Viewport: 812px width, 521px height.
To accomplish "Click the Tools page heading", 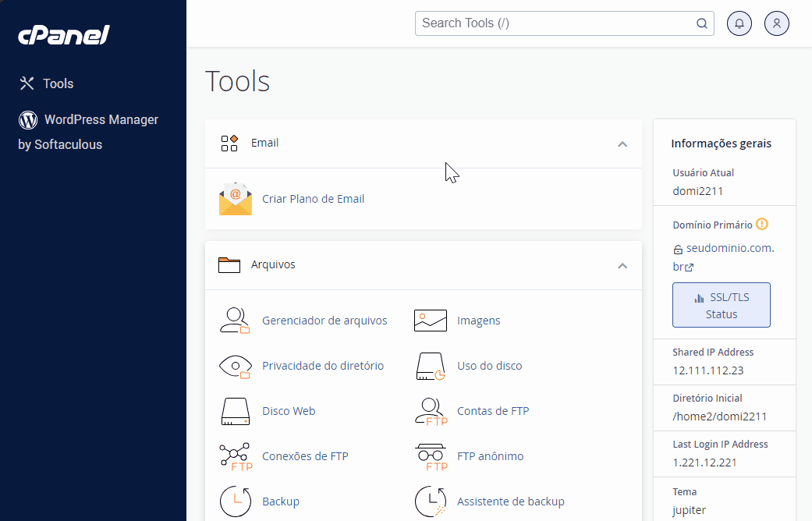I will pos(238,81).
